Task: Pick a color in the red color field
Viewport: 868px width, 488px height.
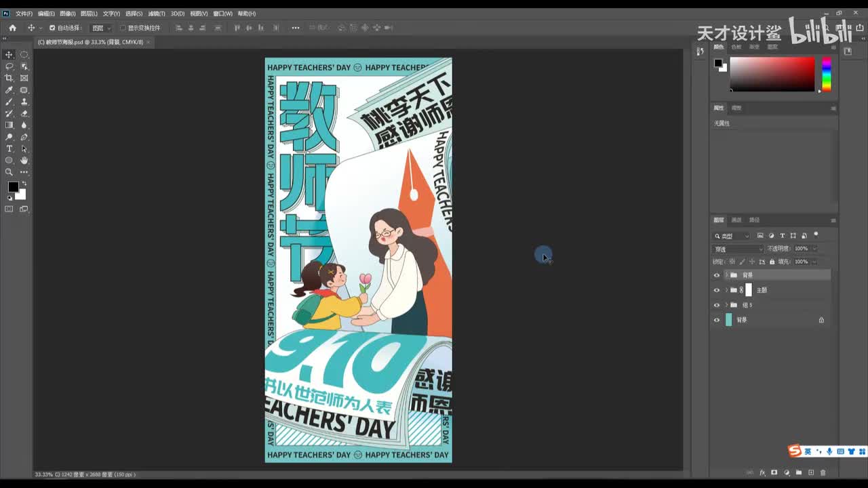Action: [772, 75]
